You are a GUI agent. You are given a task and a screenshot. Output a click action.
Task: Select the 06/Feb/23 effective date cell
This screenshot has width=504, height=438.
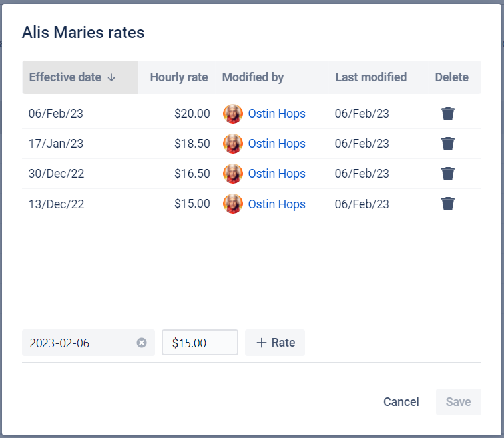pos(56,114)
